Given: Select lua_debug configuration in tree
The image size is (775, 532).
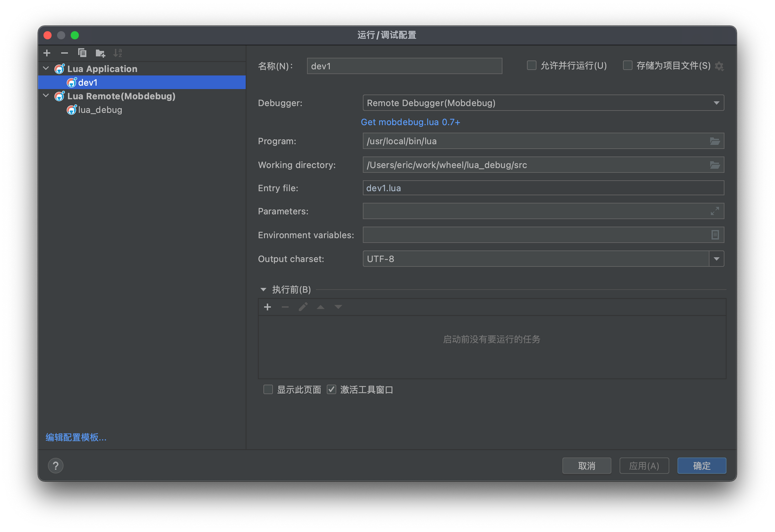Looking at the screenshot, I should (100, 110).
